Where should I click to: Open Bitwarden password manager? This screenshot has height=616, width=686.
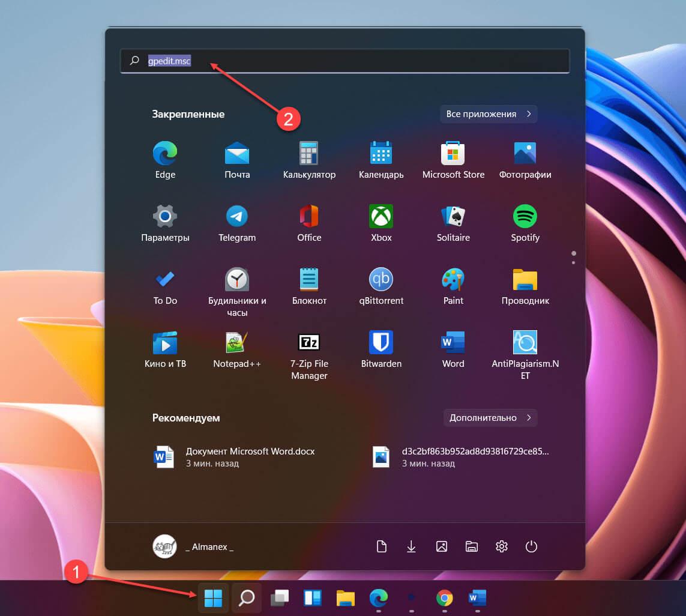(381, 349)
